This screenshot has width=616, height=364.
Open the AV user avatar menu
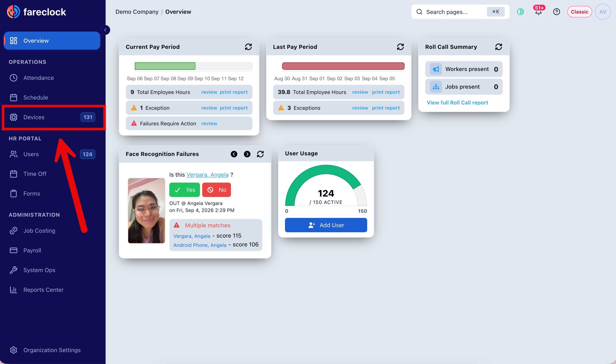(602, 12)
